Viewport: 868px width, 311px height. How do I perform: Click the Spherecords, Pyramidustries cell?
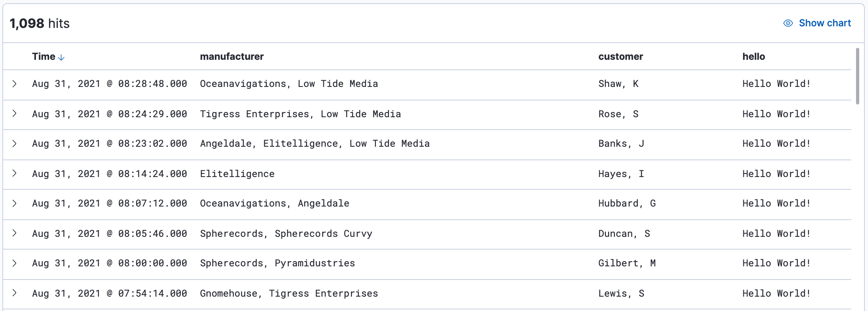point(277,263)
